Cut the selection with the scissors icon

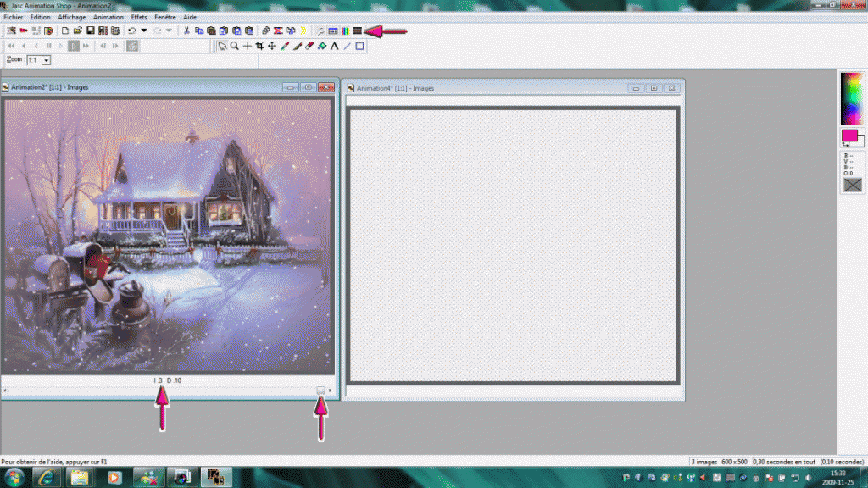pyautogui.click(x=186, y=31)
